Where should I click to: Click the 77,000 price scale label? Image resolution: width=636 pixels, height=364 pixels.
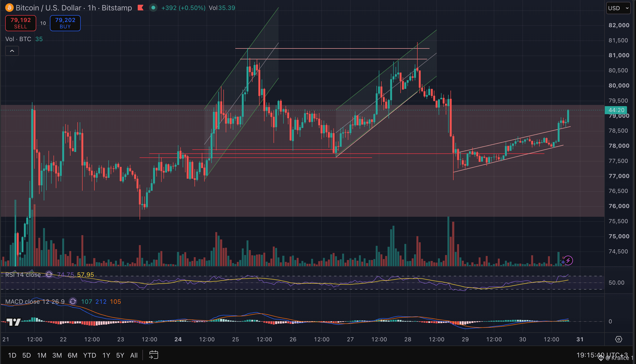point(619,176)
